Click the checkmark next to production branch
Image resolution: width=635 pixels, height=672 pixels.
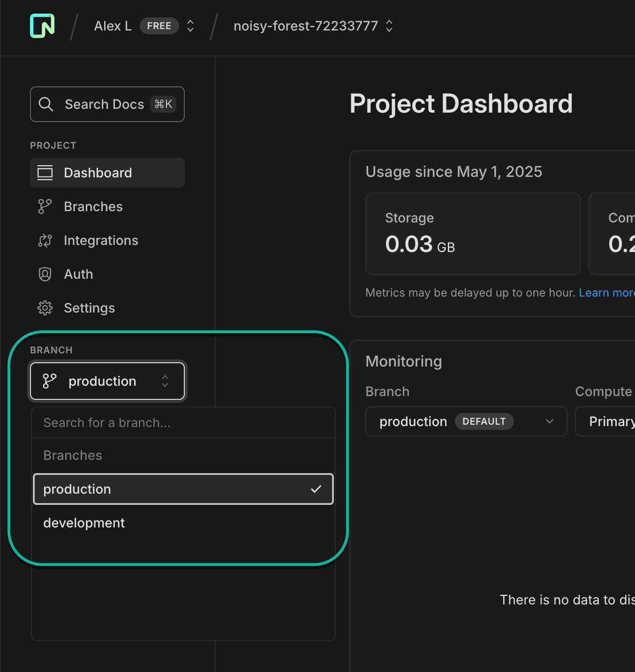click(316, 489)
